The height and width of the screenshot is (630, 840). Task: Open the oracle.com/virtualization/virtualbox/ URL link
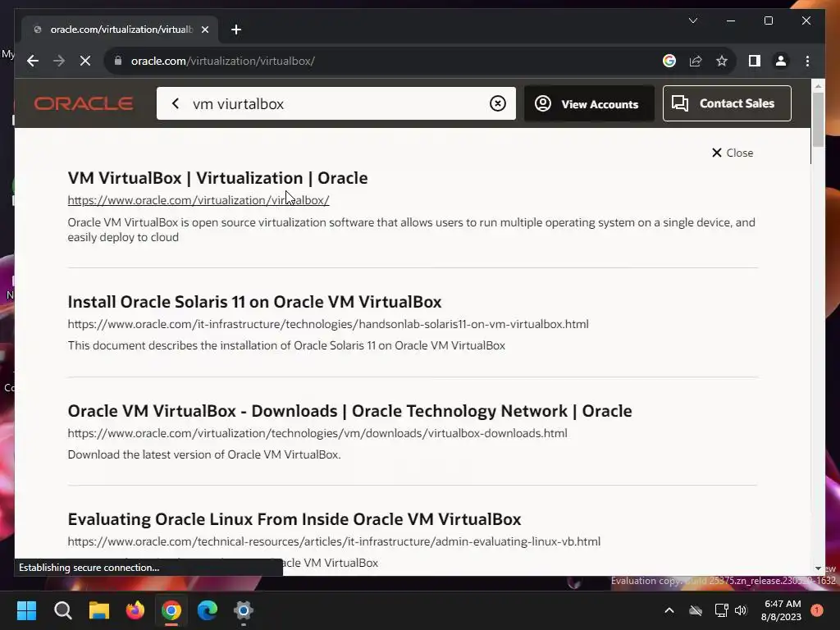199,200
